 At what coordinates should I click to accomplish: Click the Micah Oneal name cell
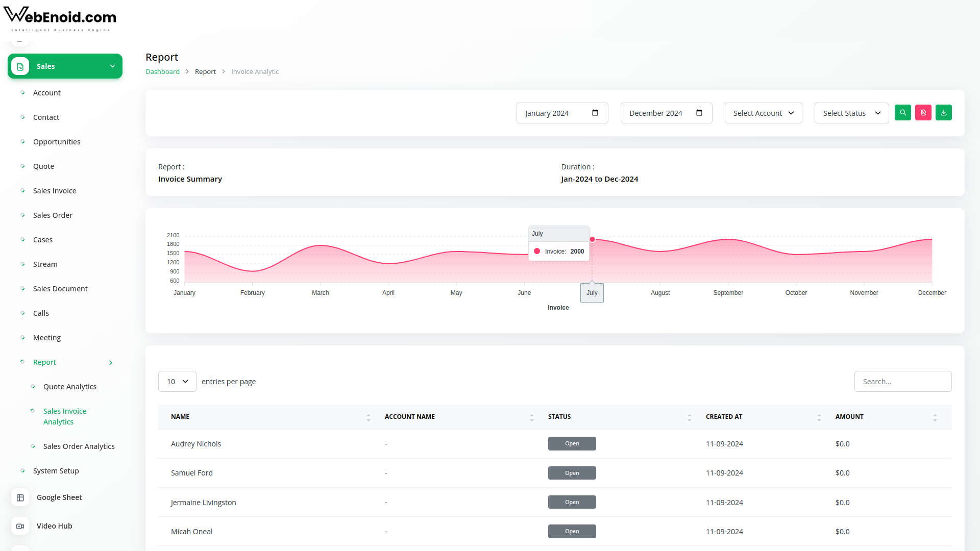point(192,532)
